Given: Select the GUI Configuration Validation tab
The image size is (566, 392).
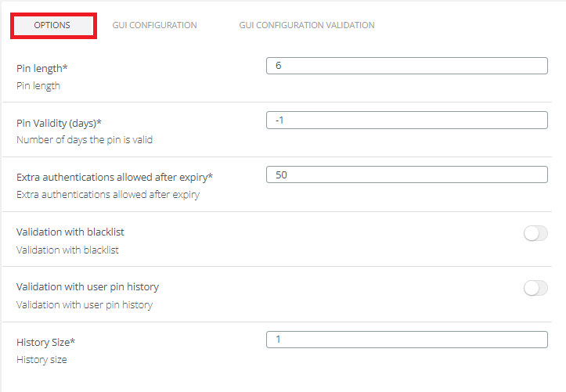Looking at the screenshot, I should [x=307, y=25].
